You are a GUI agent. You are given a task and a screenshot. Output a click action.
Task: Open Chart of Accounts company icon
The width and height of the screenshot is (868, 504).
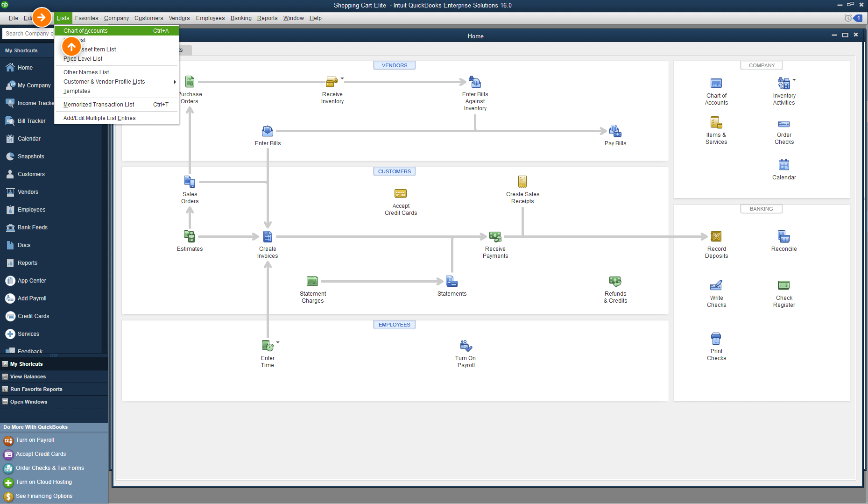716,83
